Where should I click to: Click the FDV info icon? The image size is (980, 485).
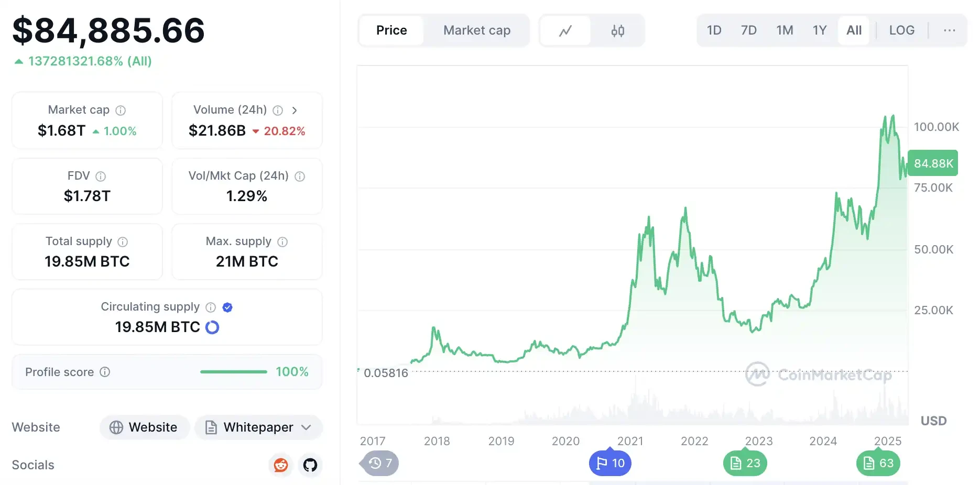click(x=101, y=177)
